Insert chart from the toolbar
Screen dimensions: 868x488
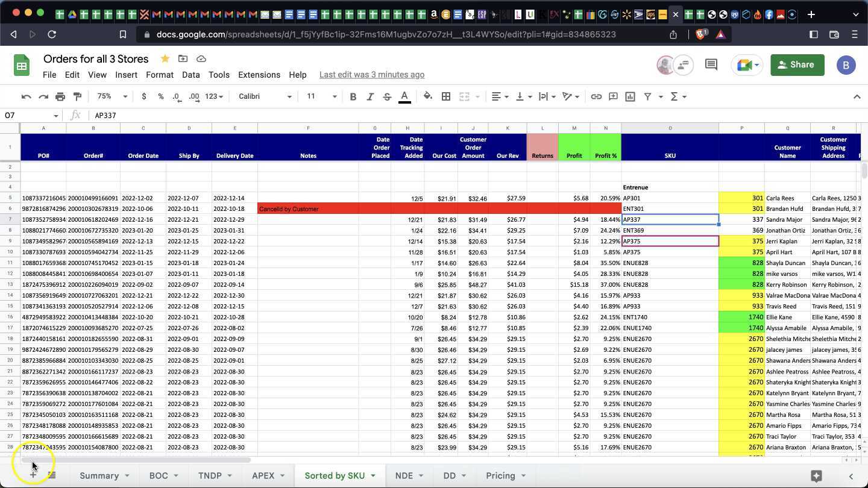coord(630,96)
